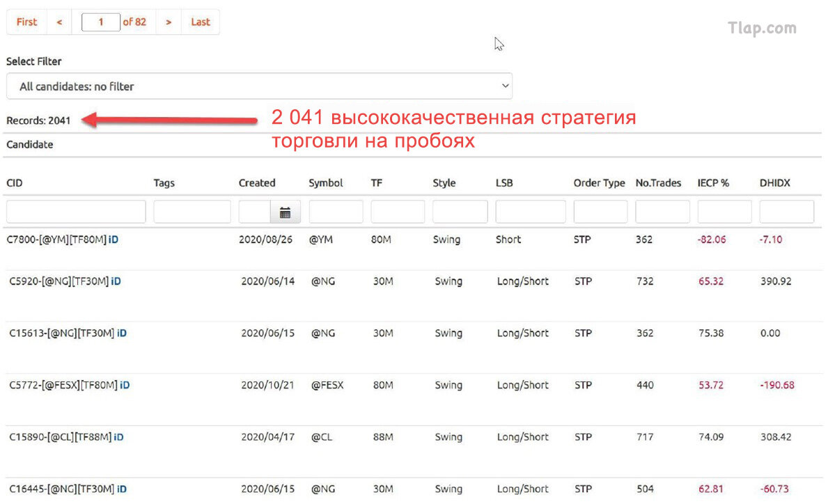The image size is (828, 504).
Task: Open iD link for C7800-[@YM][TF80M]
Action: pyautogui.click(x=114, y=239)
